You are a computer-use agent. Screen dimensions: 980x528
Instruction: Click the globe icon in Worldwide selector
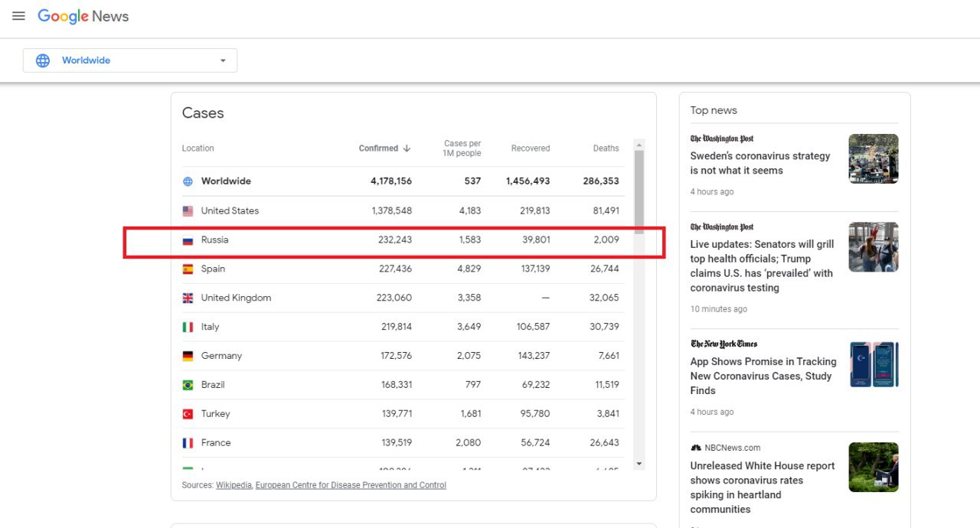(43, 60)
